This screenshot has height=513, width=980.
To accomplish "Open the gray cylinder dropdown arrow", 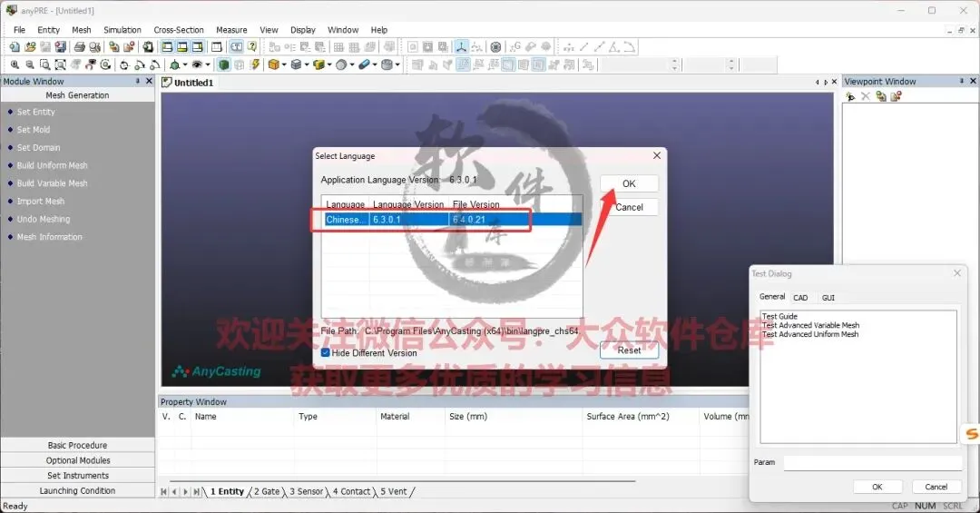I will click(x=397, y=64).
